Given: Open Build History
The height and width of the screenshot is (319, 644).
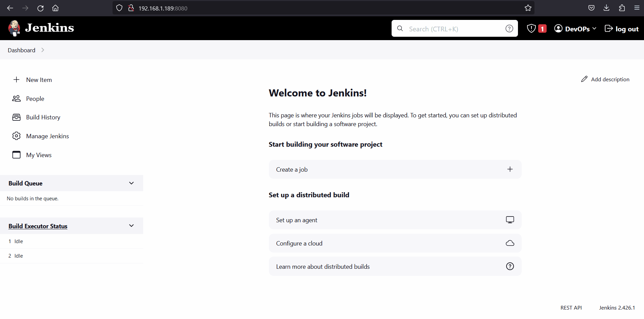Looking at the screenshot, I should [43, 117].
